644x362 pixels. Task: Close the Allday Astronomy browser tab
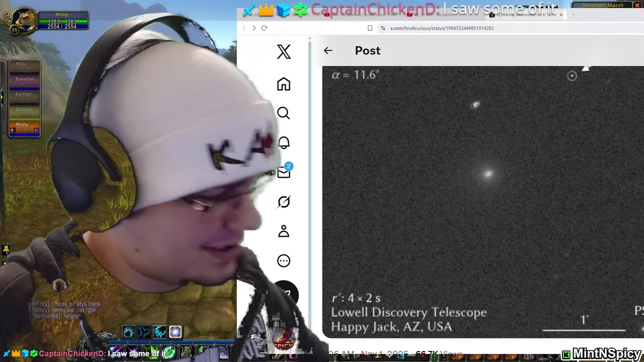tap(561, 15)
